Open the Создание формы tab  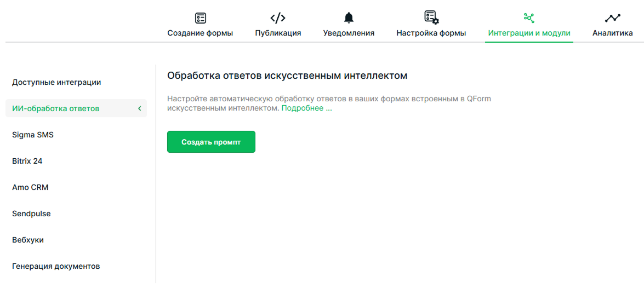pyautogui.click(x=200, y=33)
